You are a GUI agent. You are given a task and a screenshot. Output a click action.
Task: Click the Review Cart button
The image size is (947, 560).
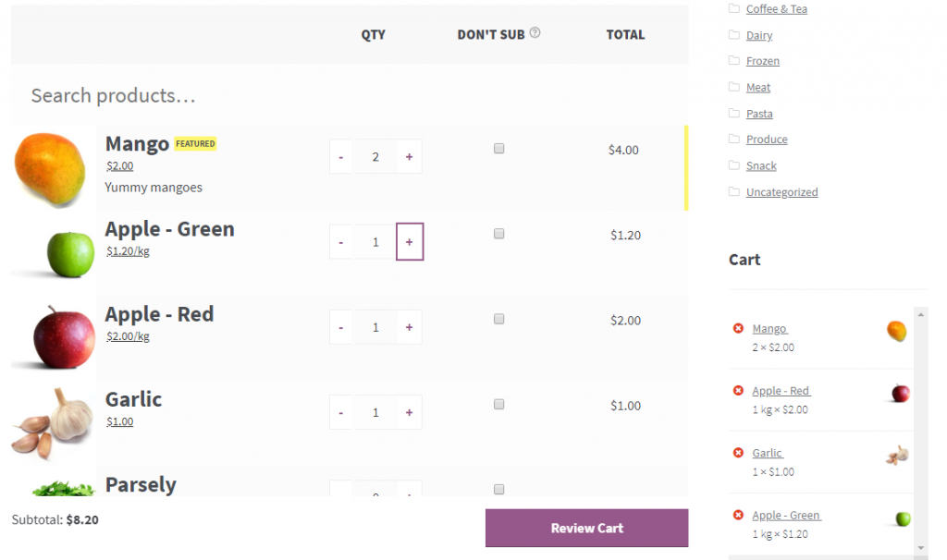click(x=586, y=528)
